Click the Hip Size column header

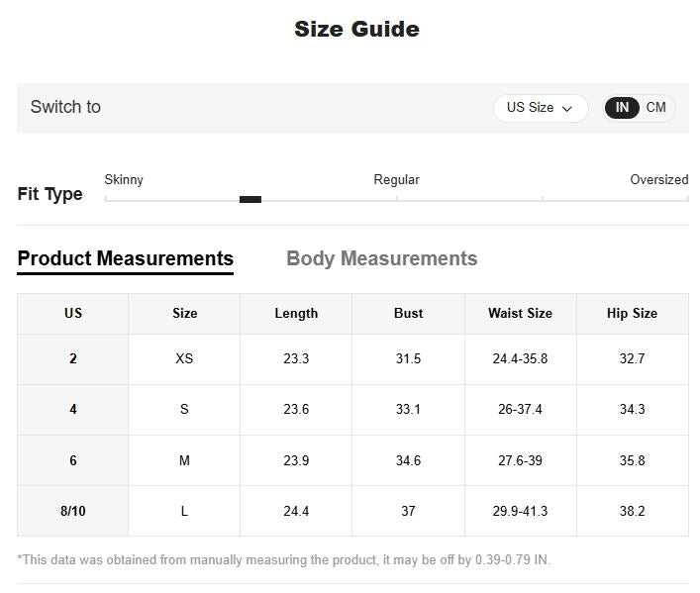point(632,313)
